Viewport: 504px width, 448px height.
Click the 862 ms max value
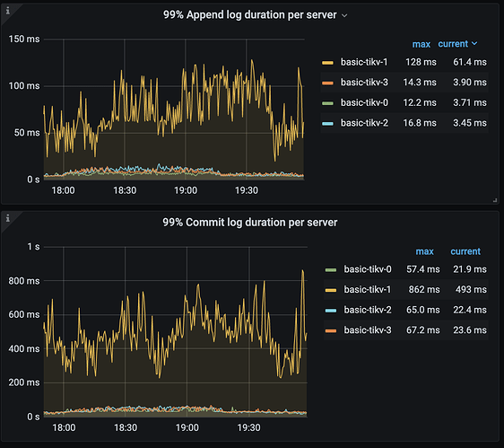[x=424, y=289]
